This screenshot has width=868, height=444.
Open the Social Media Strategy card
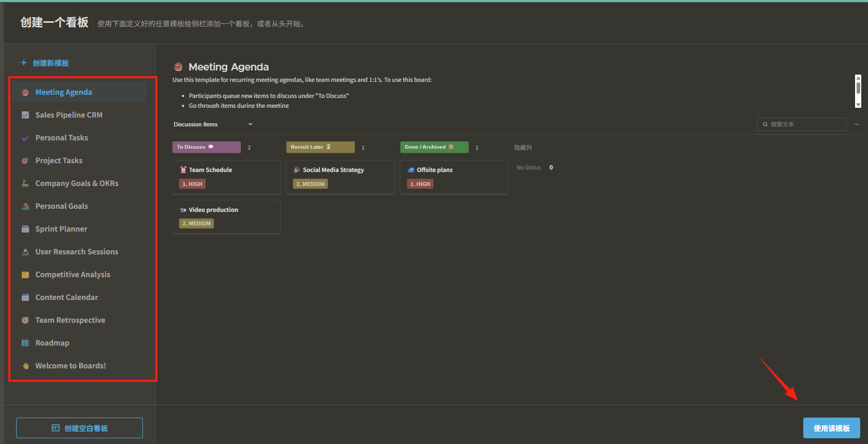tap(340, 177)
